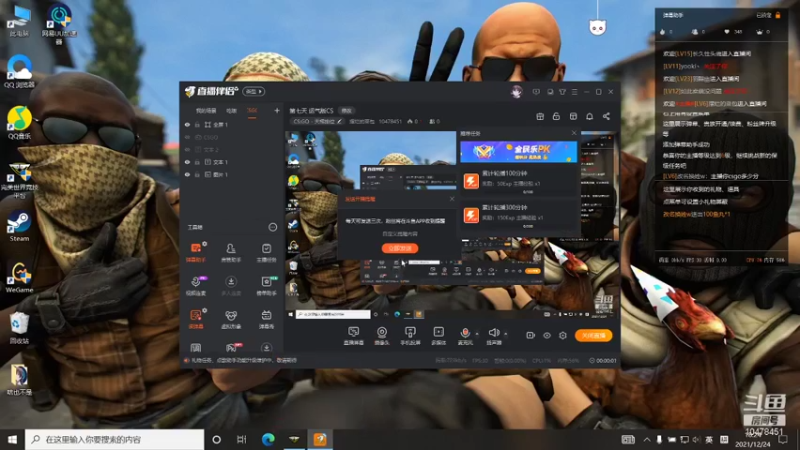Expand speaker volume options arrow
The image size is (800, 450).
pos(506,334)
